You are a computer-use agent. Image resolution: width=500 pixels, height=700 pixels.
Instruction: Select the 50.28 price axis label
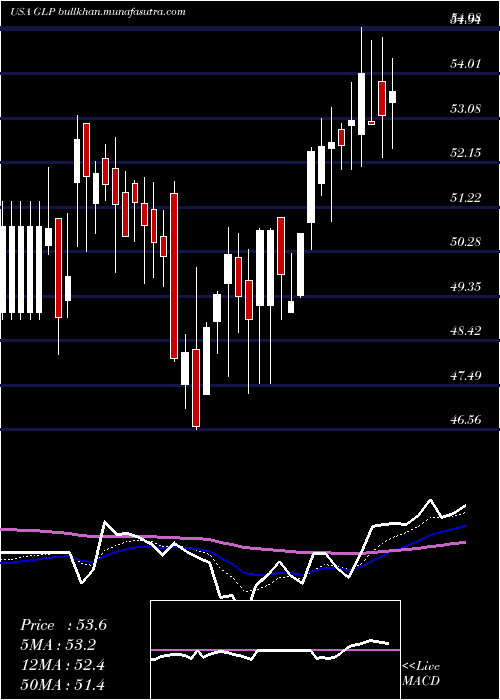(x=466, y=242)
